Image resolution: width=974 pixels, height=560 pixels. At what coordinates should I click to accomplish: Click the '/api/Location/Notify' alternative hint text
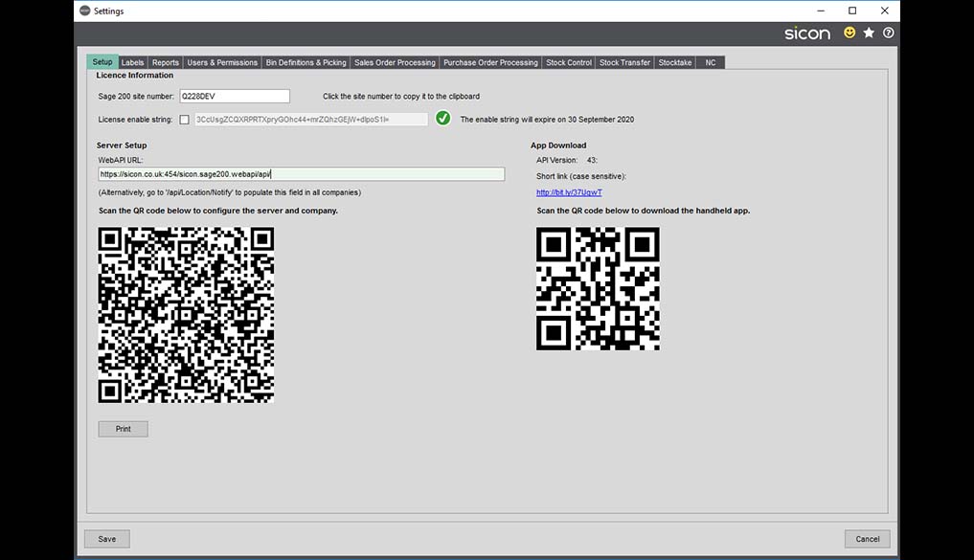pos(229,192)
